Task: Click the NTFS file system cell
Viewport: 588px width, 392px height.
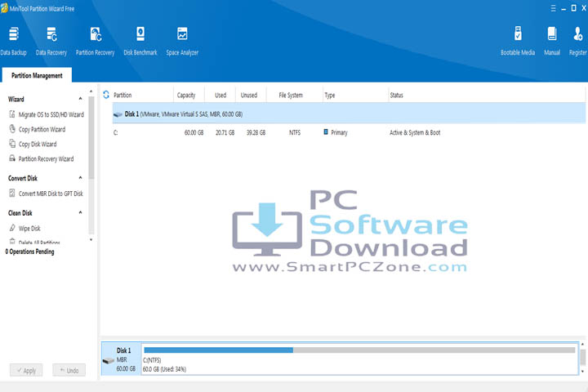Action: click(x=295, y=132)
